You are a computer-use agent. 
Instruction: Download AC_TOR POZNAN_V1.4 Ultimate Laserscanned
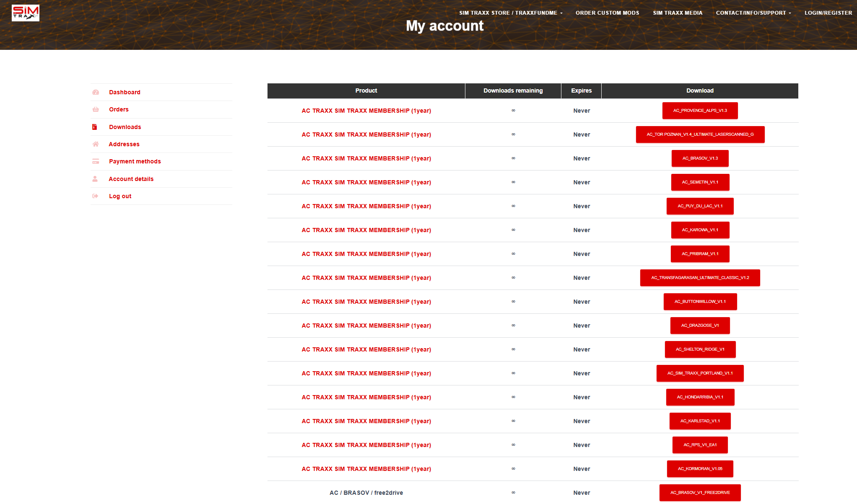tap(700, 134)
